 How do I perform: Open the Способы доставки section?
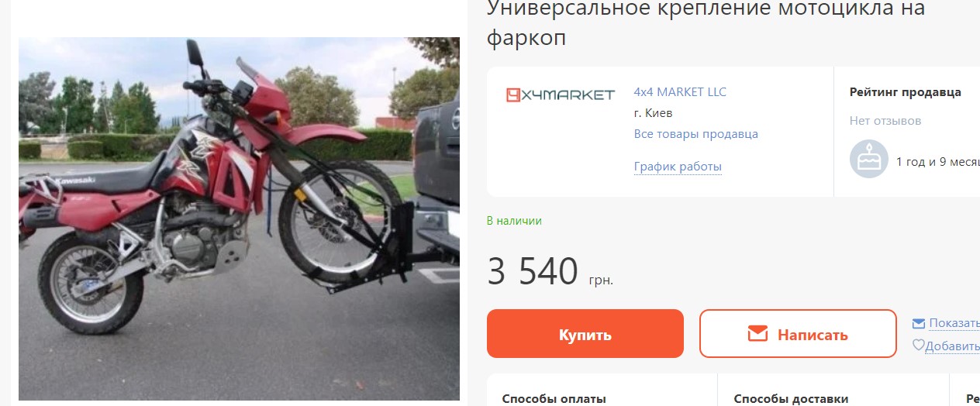(x=791, y=399)
